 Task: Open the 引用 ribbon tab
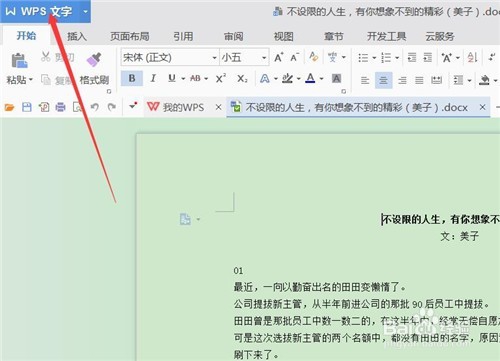tap(183, 36)
